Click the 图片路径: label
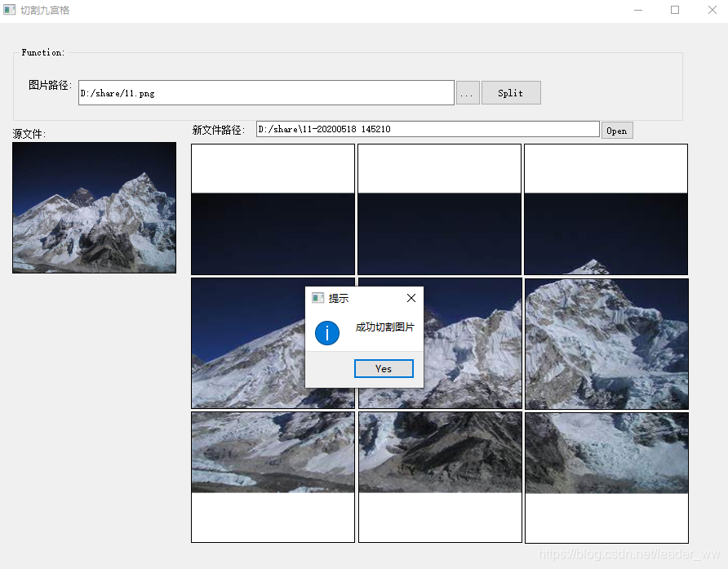 [x=50, y=85]
